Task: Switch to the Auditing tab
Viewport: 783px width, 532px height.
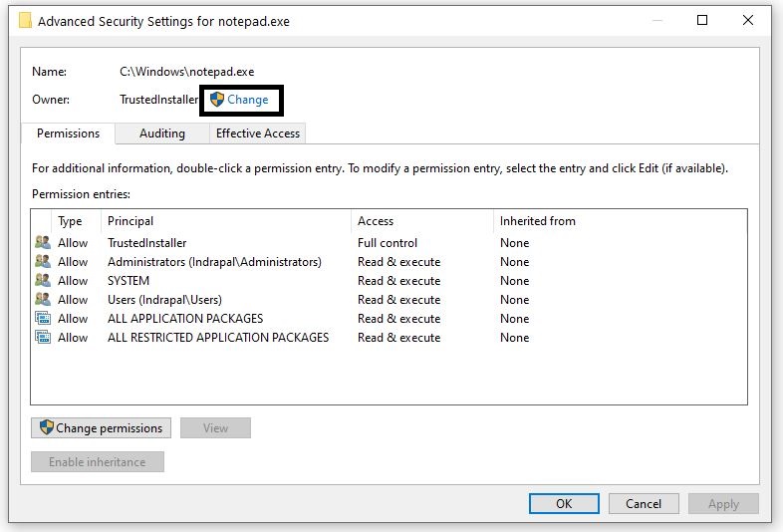Action: (161, 133)
